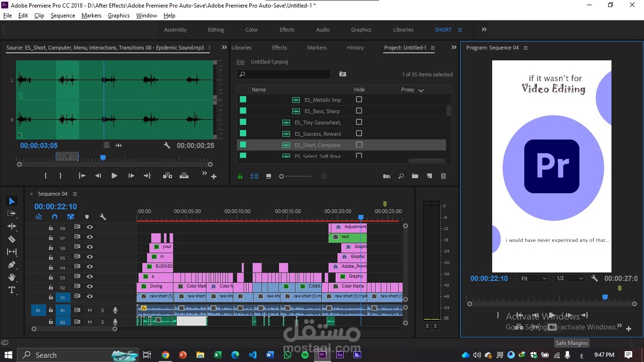The width and height of the screenshot is (644, 362).
Task: Open the Program monitor button editor plus
Action: (628, 329)
